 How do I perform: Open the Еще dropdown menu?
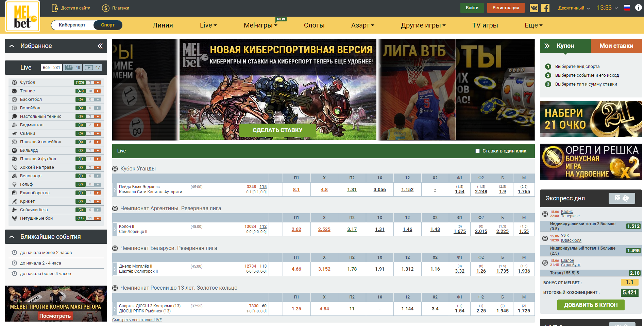tap(533, 25)
